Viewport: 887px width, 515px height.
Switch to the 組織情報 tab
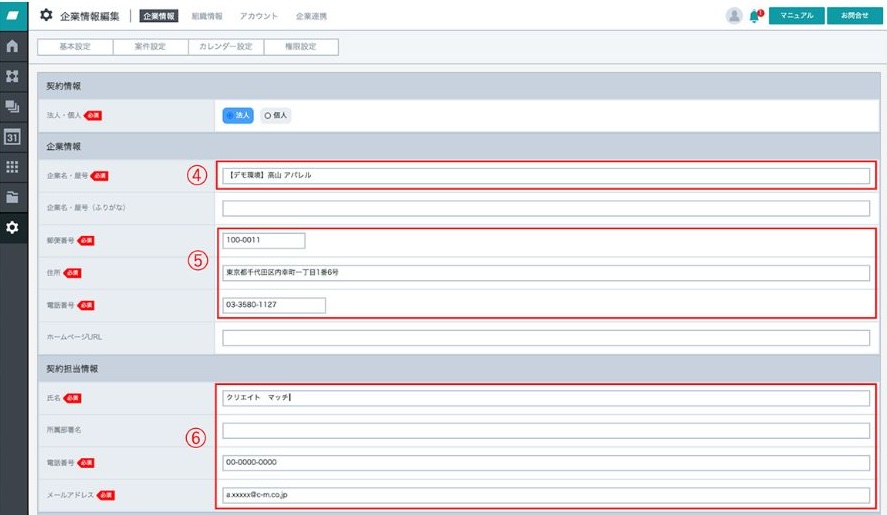(x=207, y=17)
